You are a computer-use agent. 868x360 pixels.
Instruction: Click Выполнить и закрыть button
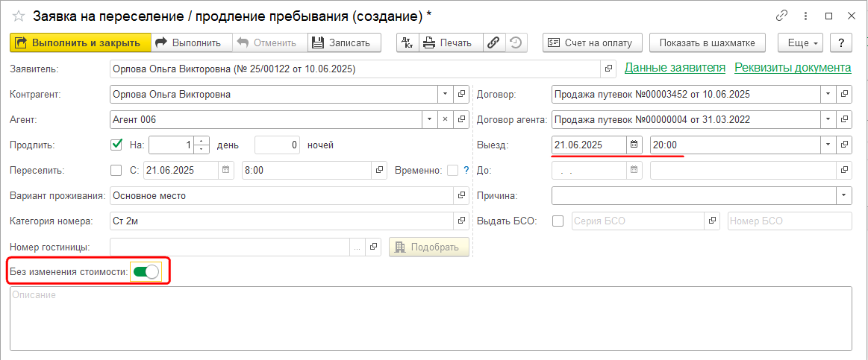click(x=81, y=42)
